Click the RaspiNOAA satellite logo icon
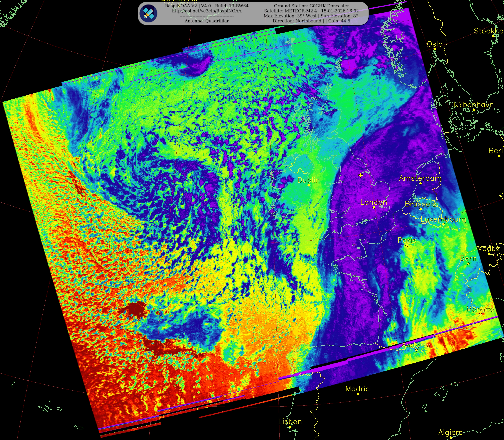Viewport: 504px width, 440px height. pyautogui.click(x=148, y=13)
